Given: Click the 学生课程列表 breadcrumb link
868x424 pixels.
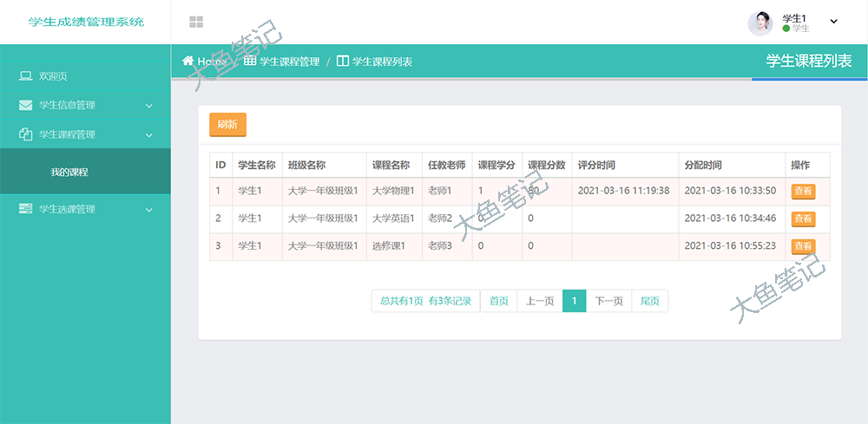Looking at the screenshot, I should 383,62.
